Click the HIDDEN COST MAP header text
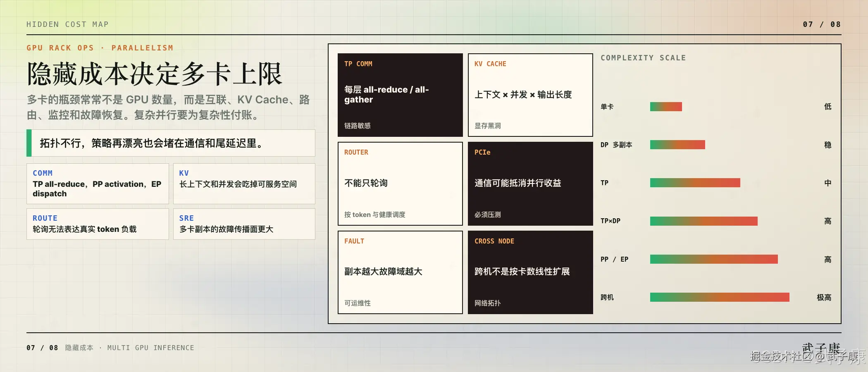 click(x=67, y=24)
